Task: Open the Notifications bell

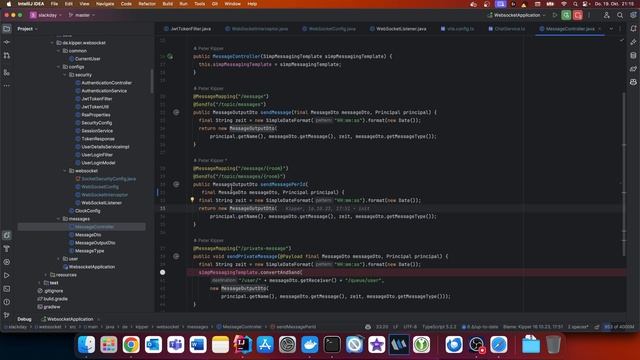Action: point(633,29)
